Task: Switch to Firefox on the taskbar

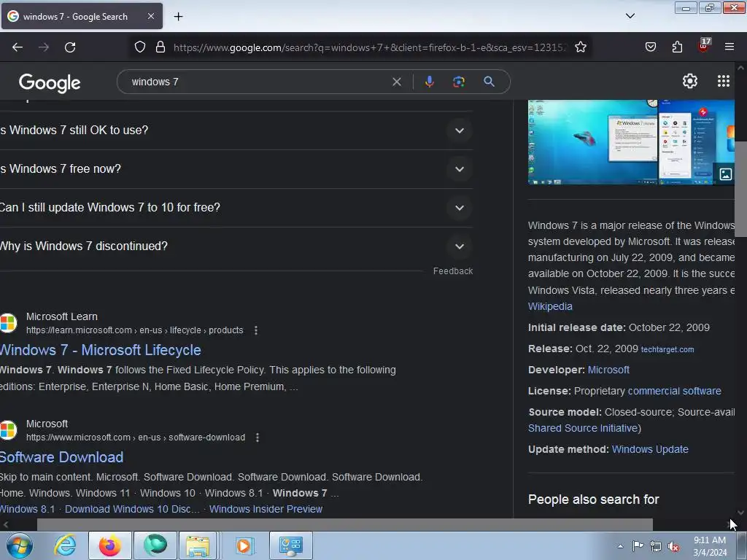Action: click(110, 545)
